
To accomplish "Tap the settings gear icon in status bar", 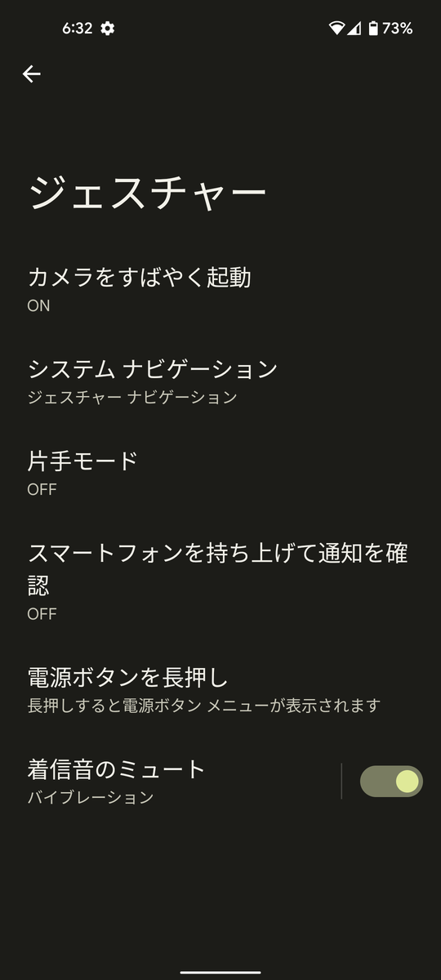I will pyautogui.click(x=108, y=29).
